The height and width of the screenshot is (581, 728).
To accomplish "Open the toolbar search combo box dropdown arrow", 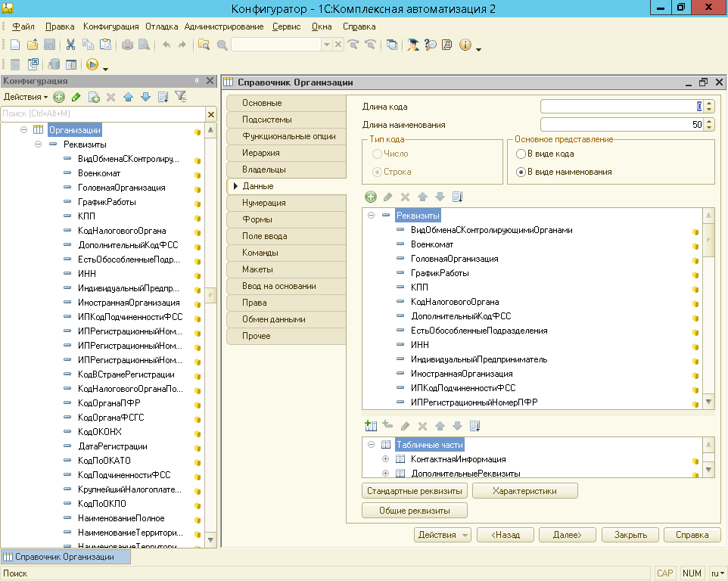I will click(327, 45).
